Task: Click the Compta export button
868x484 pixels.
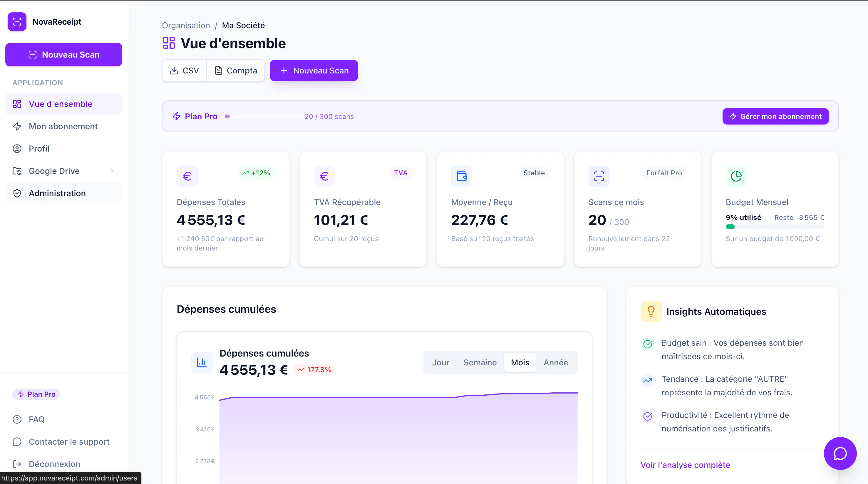Action: tap(236, 71)
